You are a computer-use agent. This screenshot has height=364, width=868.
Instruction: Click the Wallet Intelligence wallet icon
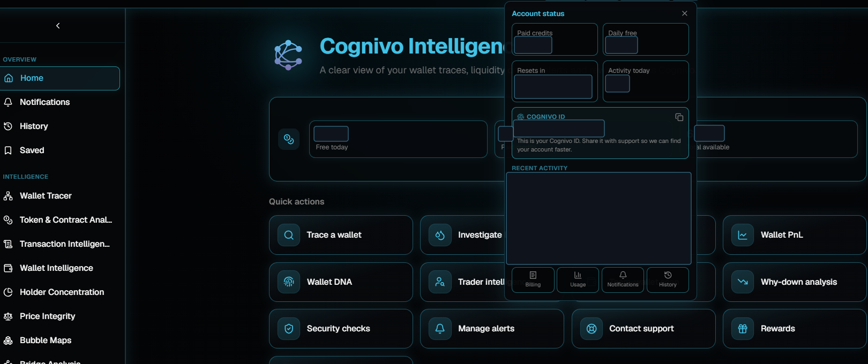pos(8,268)
